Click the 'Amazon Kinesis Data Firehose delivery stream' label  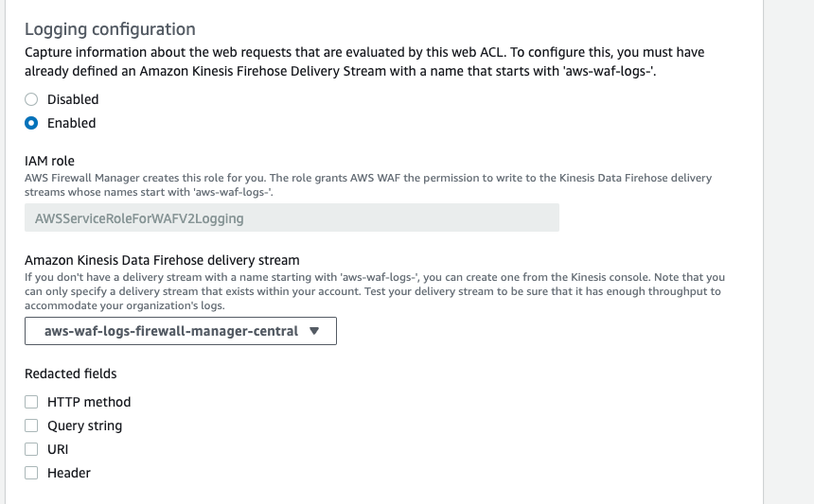(x=162, y=260)
